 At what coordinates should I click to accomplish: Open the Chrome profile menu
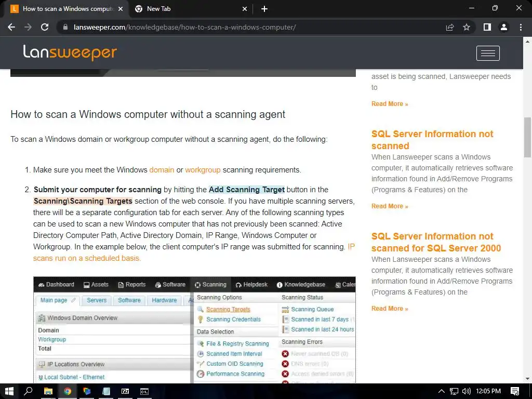[x=504, y=27]
